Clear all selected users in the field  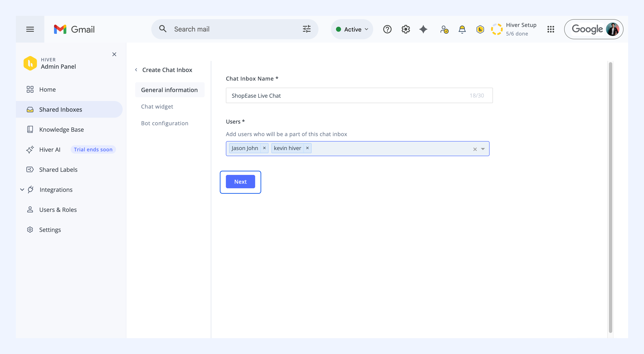coord(475,149)
